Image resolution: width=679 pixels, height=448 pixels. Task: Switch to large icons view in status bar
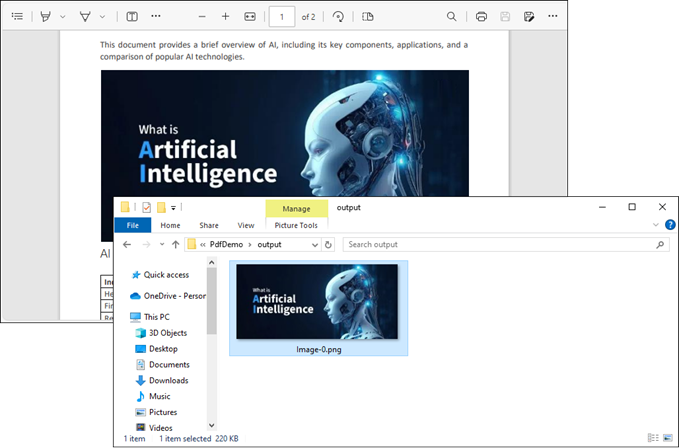[668, 438]
